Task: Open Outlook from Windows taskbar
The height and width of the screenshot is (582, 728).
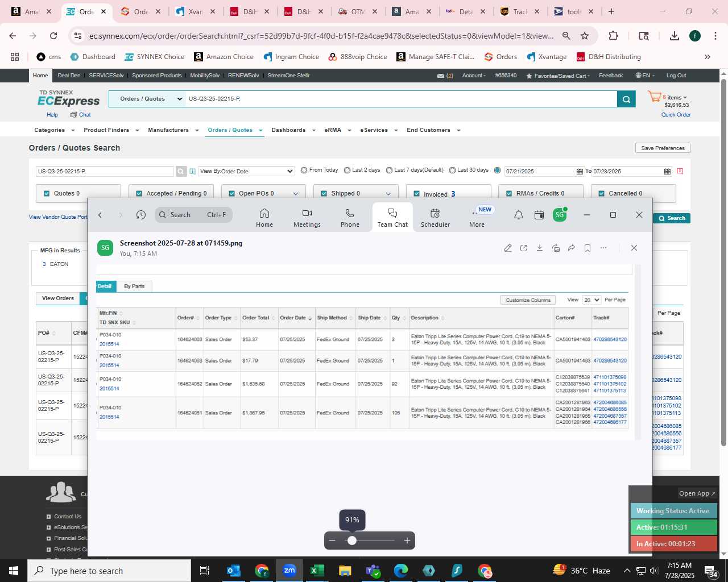Action: pyautogui.click(x=234, y=571)
